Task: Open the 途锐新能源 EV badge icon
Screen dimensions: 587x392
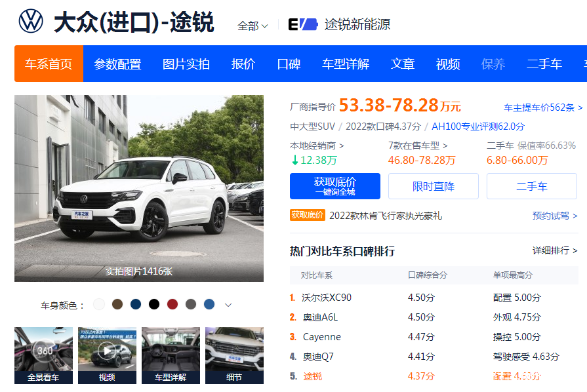Action: click(x=303, y=24)
